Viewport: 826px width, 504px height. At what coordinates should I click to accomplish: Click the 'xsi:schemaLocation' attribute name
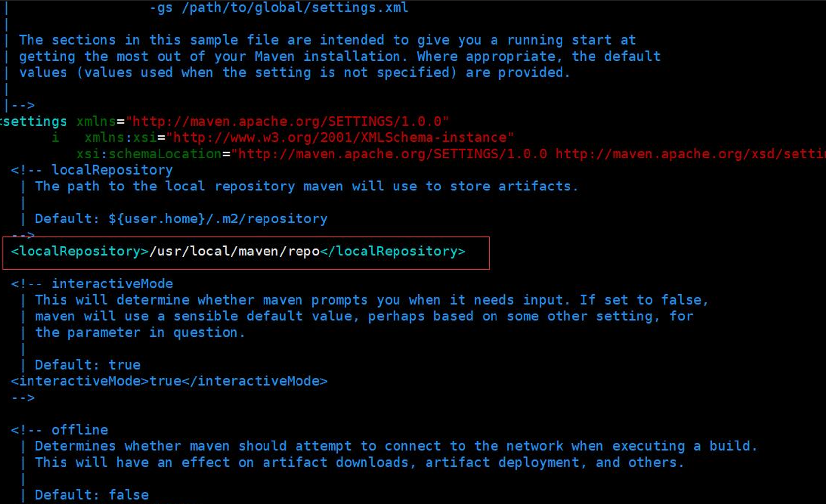(149, 154)
